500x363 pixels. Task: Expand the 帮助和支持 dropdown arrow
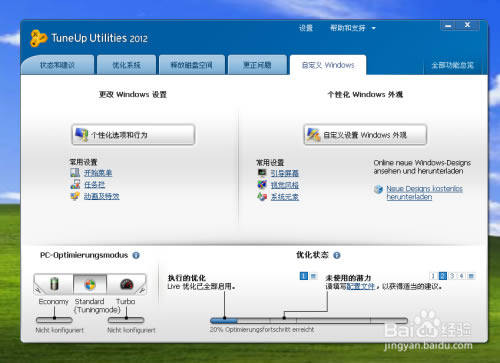pos(374,28)
